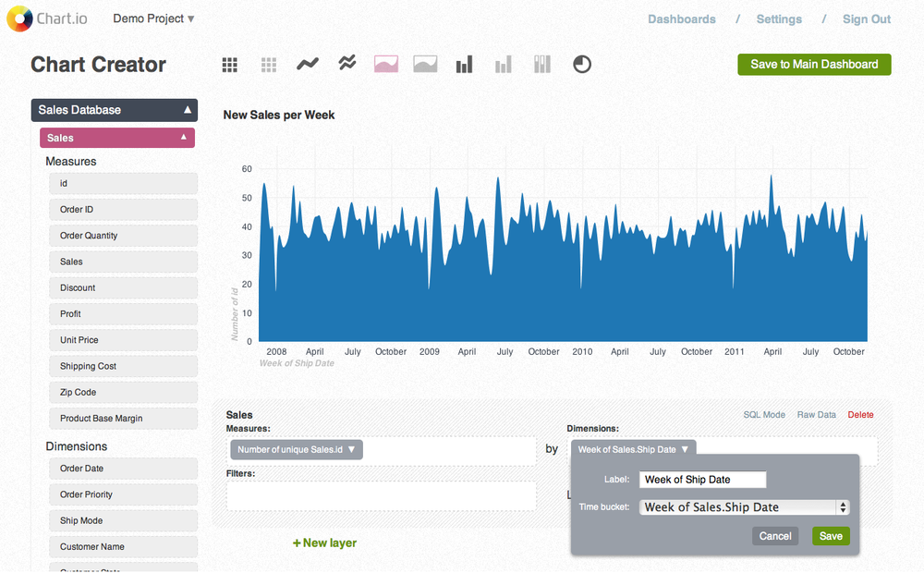
Task: Choose the stacked bar chart icon
Action: 541,64
